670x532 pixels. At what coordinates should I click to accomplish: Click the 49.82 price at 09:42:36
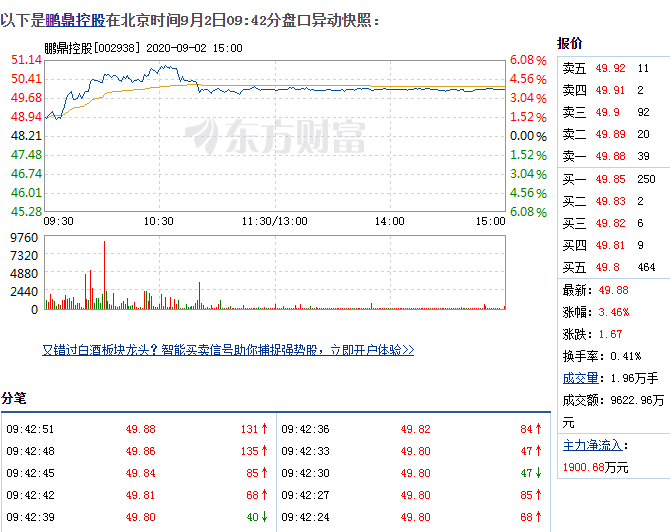416,429
